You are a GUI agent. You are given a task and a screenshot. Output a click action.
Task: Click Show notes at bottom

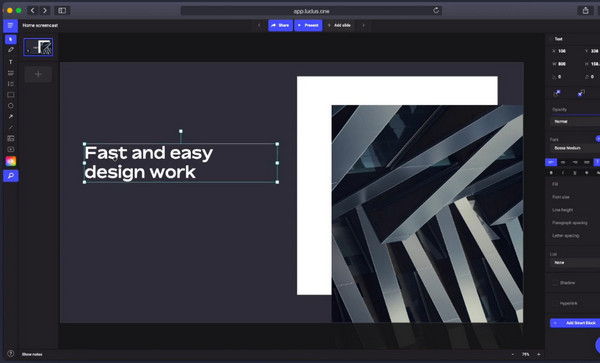coord(32,354)
